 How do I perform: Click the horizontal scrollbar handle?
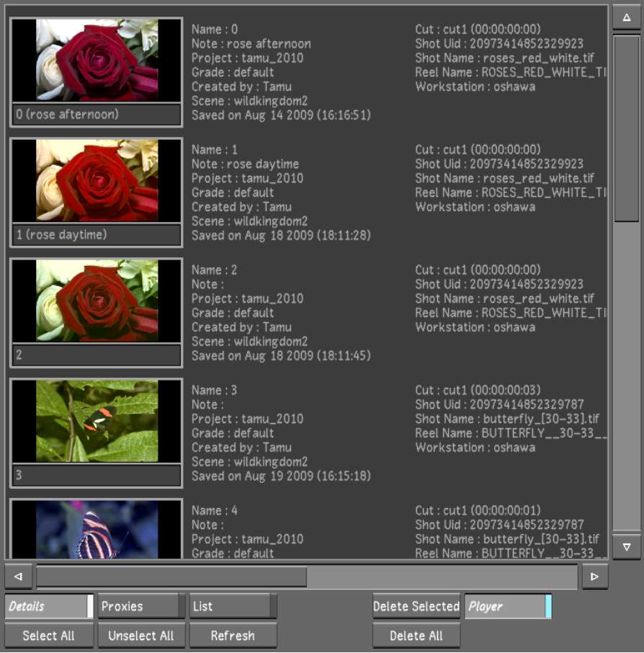[x=171, y=577]
